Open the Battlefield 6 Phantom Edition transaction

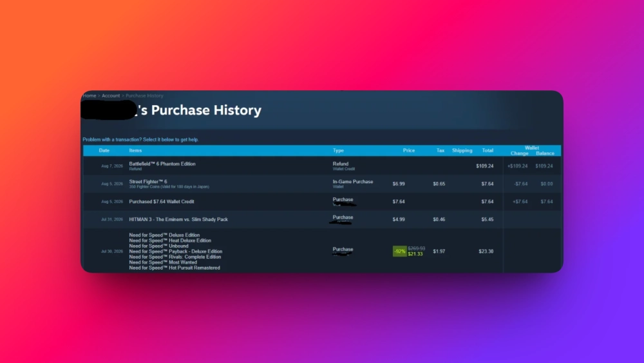pos(162,164)
